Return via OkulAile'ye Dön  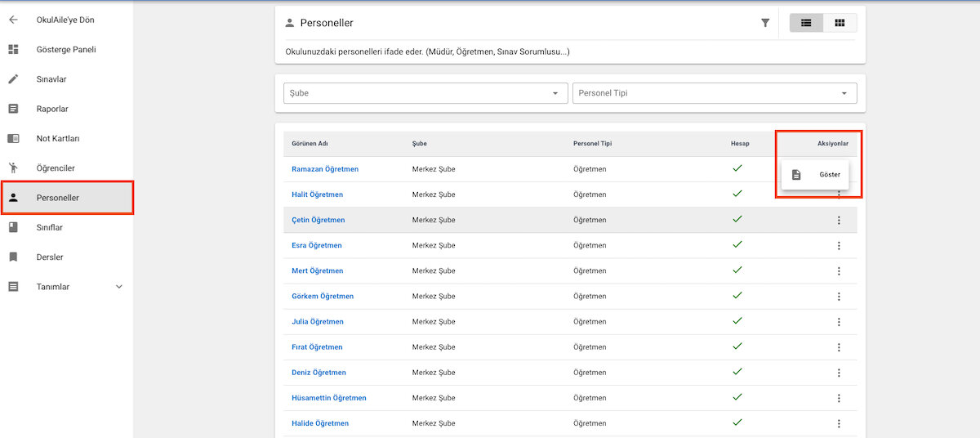tap(66, 20)
